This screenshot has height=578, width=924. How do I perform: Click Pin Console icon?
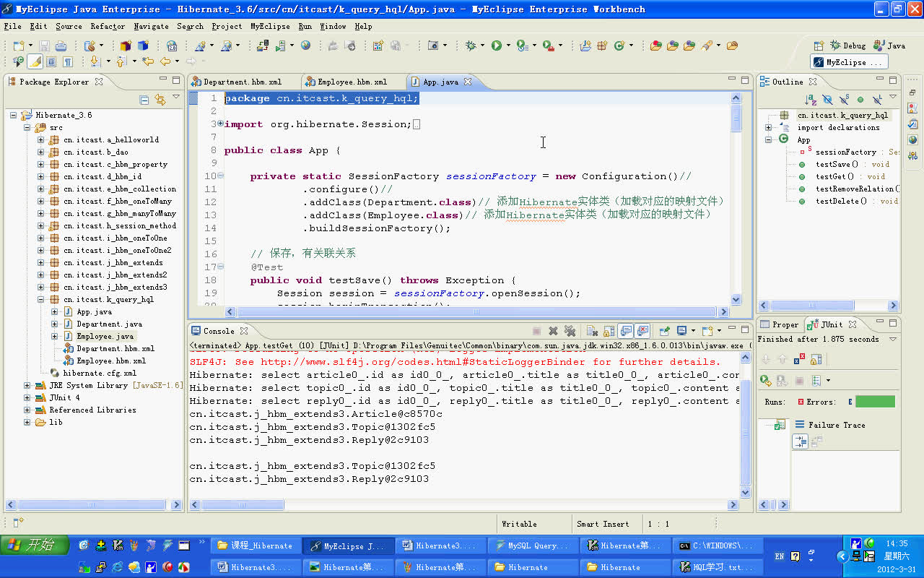(665, 331)
